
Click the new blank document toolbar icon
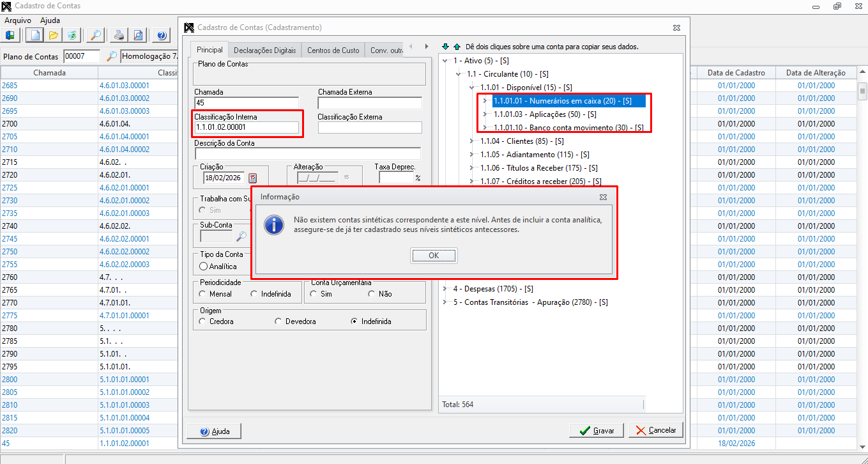[36, 35]
